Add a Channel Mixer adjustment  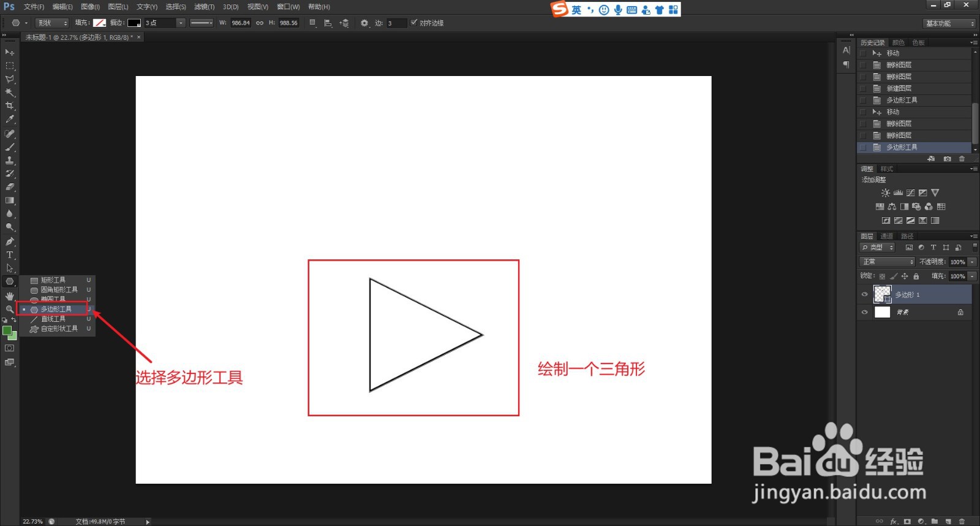click(x=929, y=207)
